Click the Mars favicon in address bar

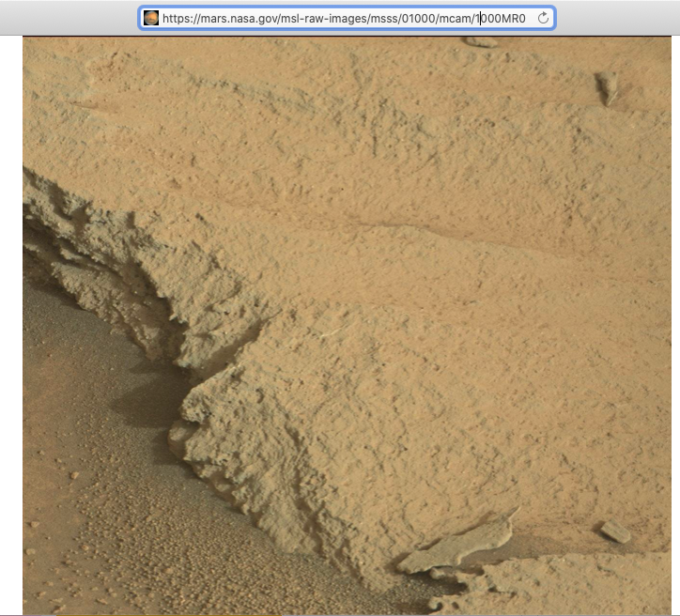tap(151, 18)
